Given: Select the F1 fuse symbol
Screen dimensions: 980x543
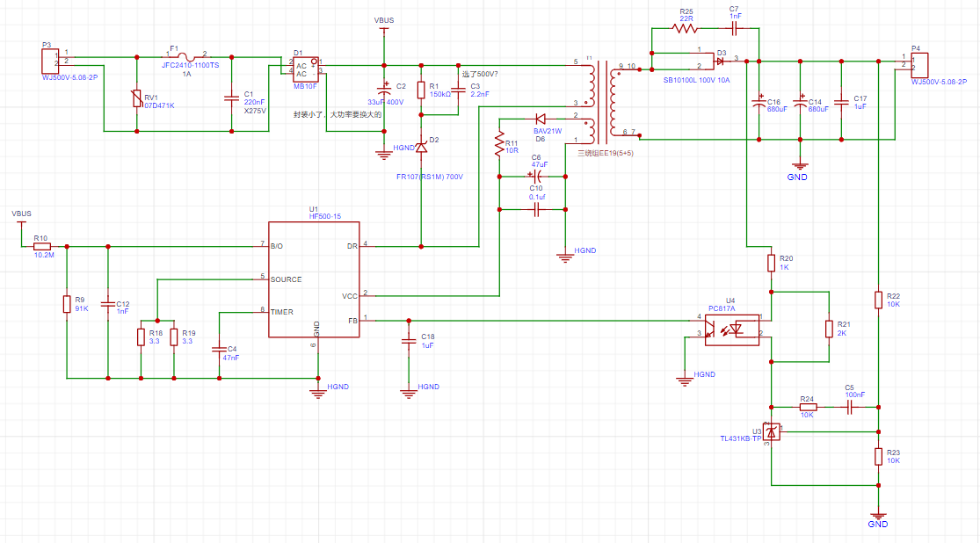Looking at the screenshot, I should tap(187, 57).
